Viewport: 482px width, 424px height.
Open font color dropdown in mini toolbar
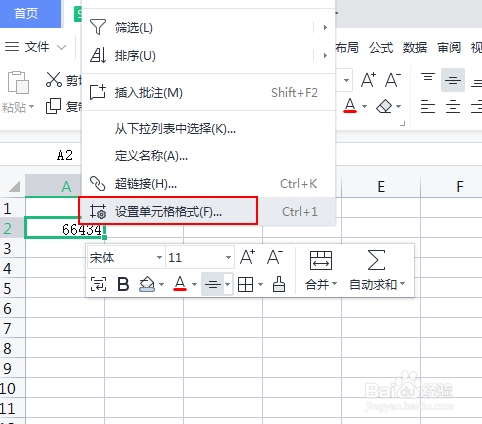[x=194, y=285]
